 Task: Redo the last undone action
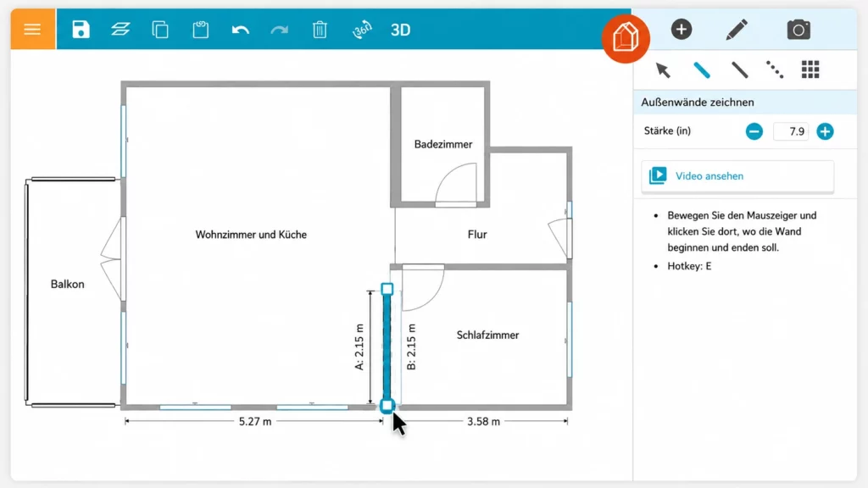[280, 30]
